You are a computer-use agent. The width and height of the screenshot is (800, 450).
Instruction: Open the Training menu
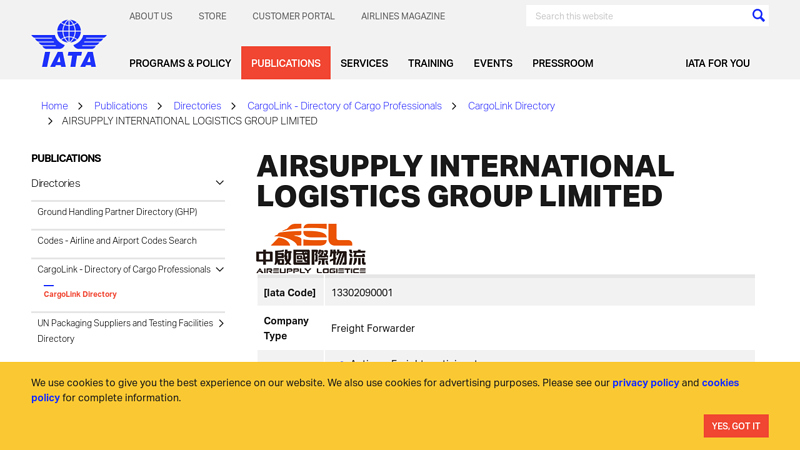point(431,63)
